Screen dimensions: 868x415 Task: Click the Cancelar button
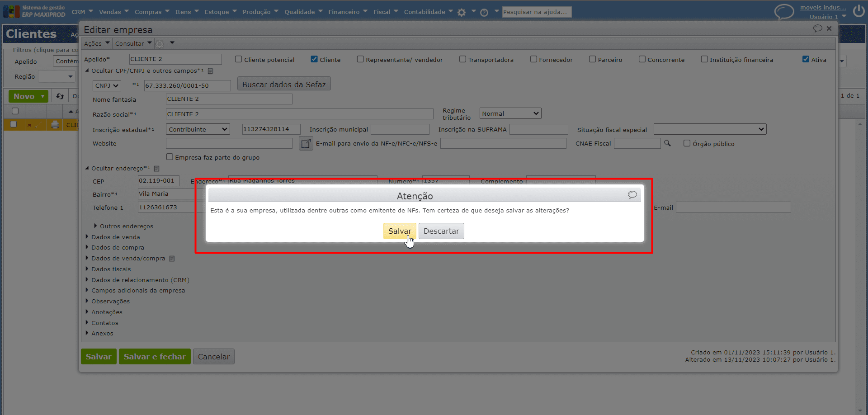[x=214, y=357]
